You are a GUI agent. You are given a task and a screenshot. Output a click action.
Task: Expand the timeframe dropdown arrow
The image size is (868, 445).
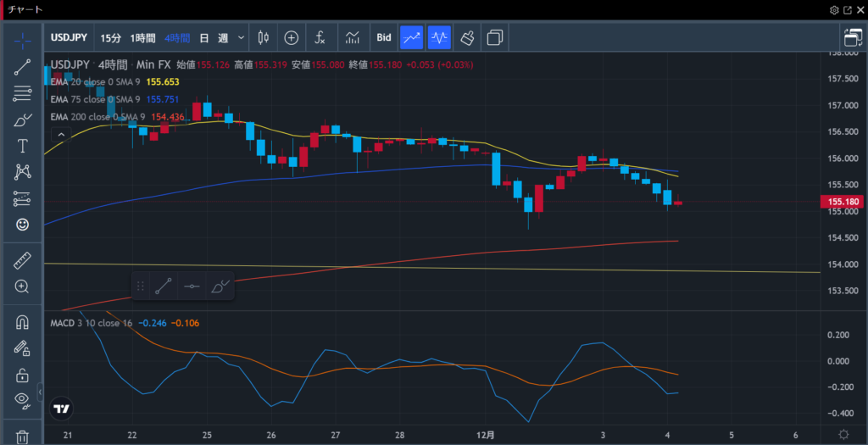242,37
